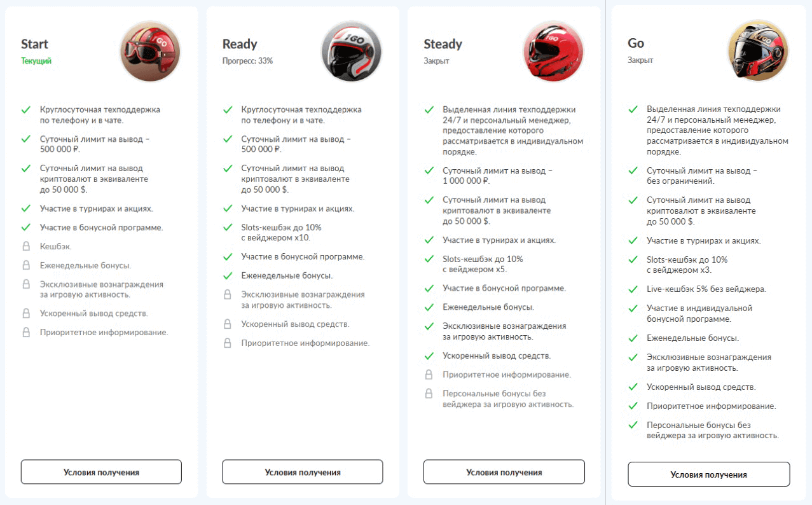Select the Steady level title

[x=443, y=44]
